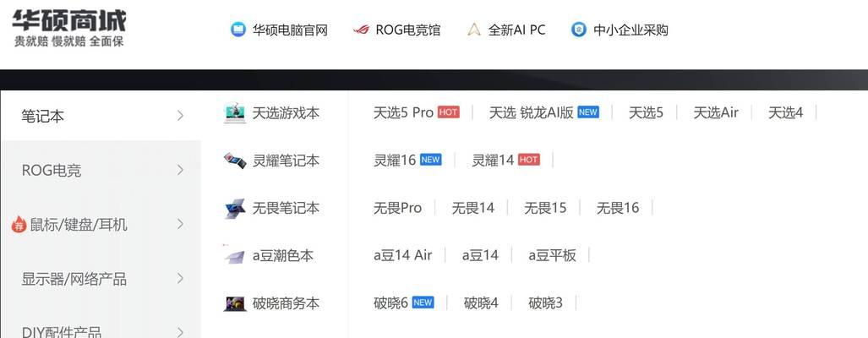
Task: Open the 无畏笔记本 series link
Action: (x=286, y=208)
